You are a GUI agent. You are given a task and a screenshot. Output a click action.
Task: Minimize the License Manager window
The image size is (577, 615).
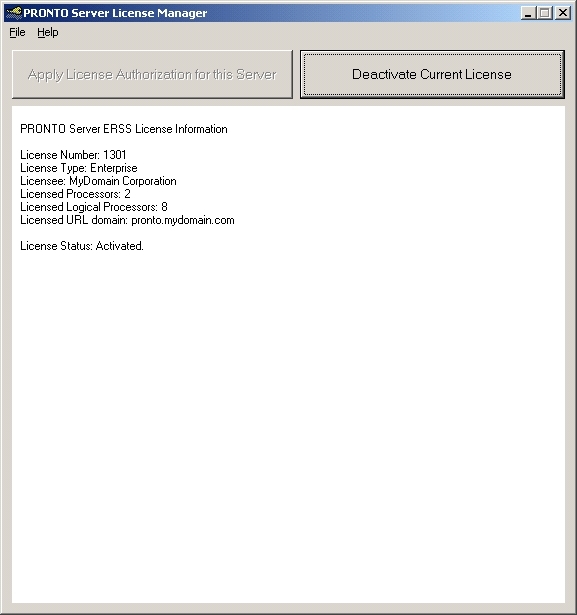528,13
